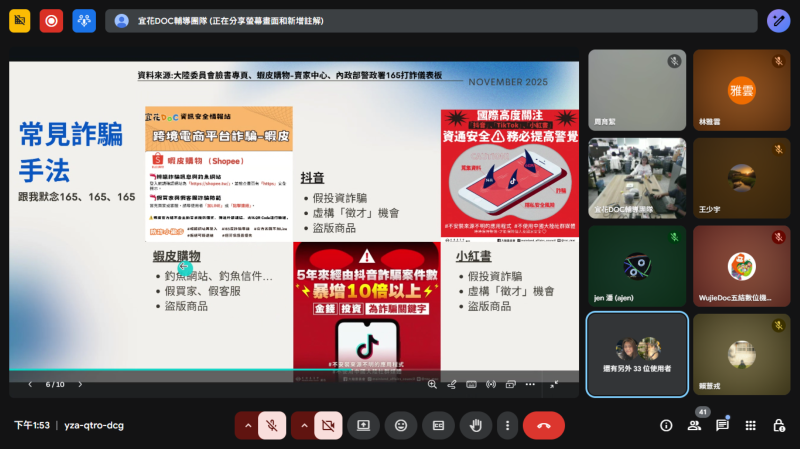The width and height of the screenshot is (800, 449).
Task: Show the people panel with 41 participants
Action: click(694, 425)
